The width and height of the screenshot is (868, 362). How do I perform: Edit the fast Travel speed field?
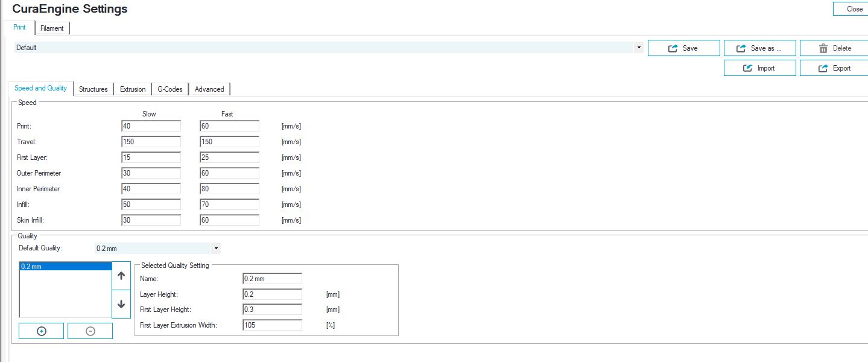[x=229, y=142]
